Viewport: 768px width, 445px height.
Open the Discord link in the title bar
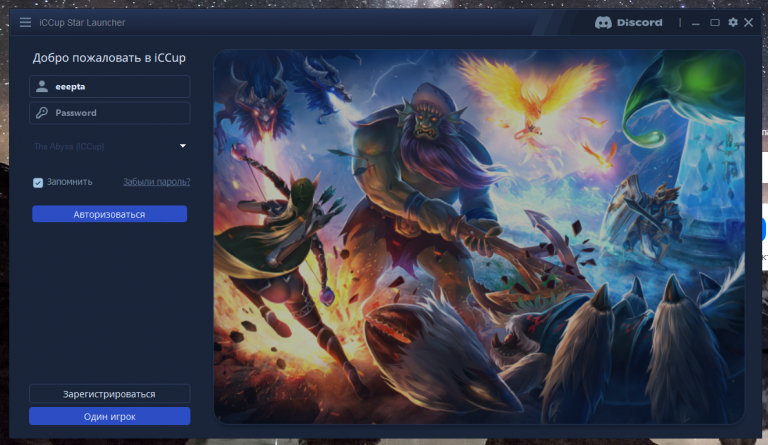tap(628, 23)
